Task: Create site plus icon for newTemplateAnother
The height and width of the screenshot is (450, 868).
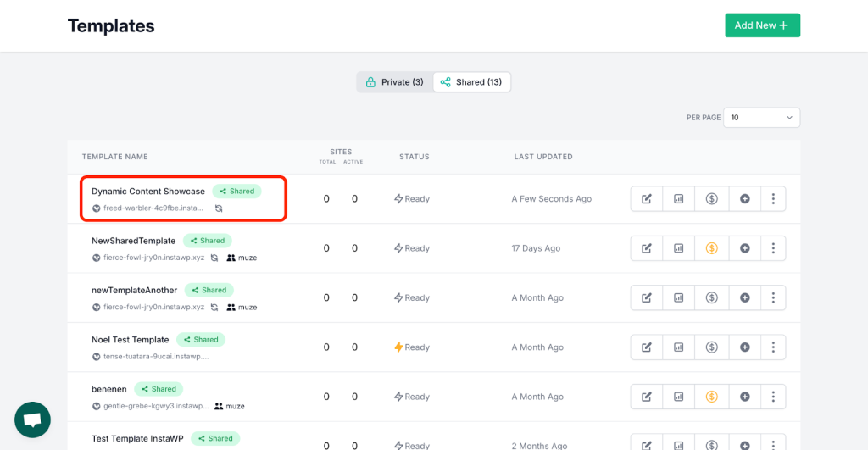Action: click(744, 297)
